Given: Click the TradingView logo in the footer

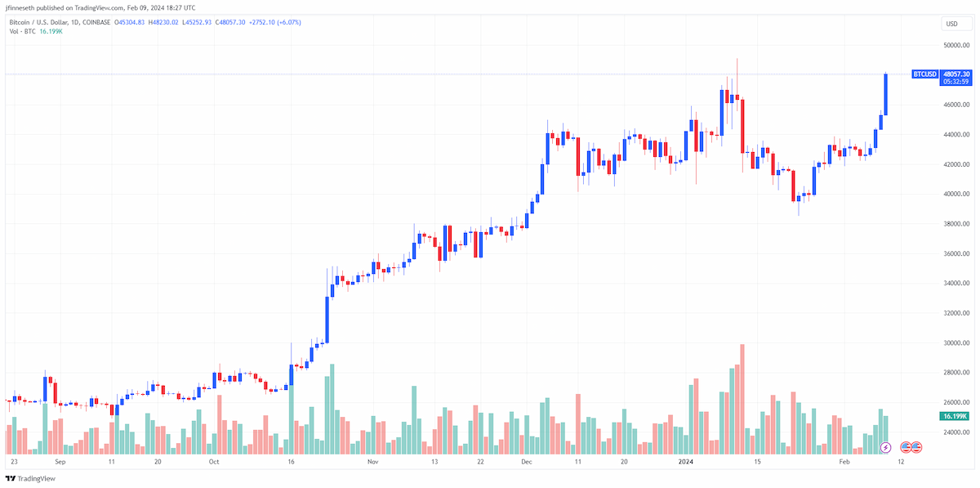Looking at the screenshot, I should click(30, 479).
